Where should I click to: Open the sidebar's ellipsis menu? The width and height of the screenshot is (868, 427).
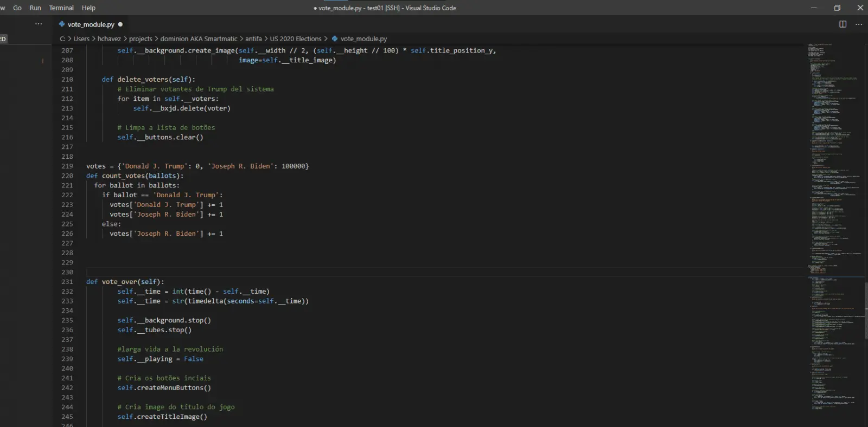(39, 24)
